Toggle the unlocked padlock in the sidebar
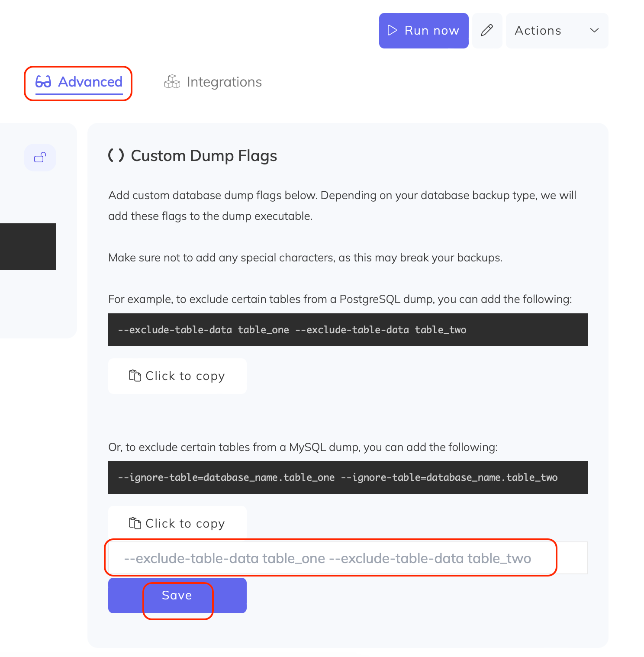 40,158
